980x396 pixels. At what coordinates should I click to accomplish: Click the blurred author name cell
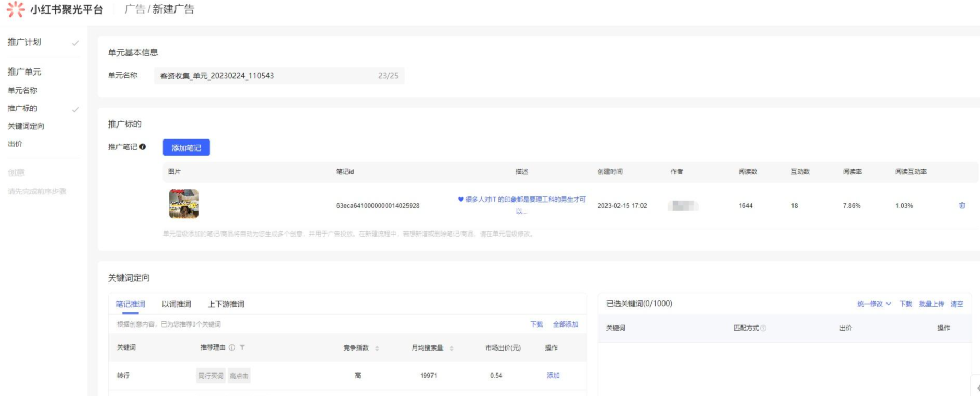pos(683,205)
